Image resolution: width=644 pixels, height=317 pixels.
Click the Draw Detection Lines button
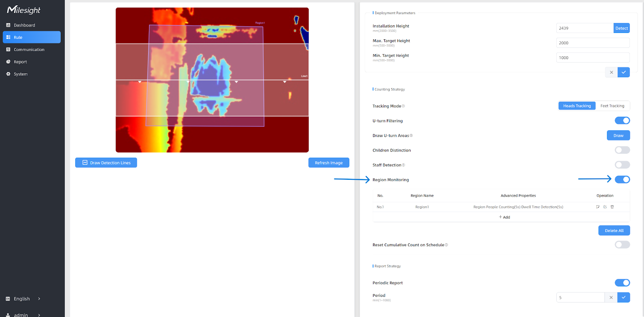(x=106, y=163)
